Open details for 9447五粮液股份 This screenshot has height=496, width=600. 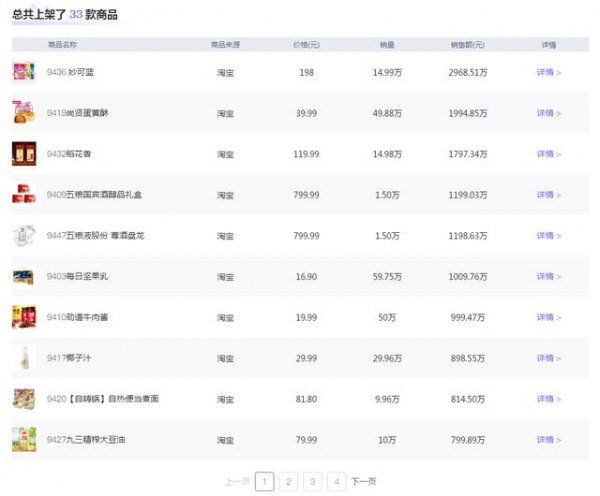pos(549,236)
